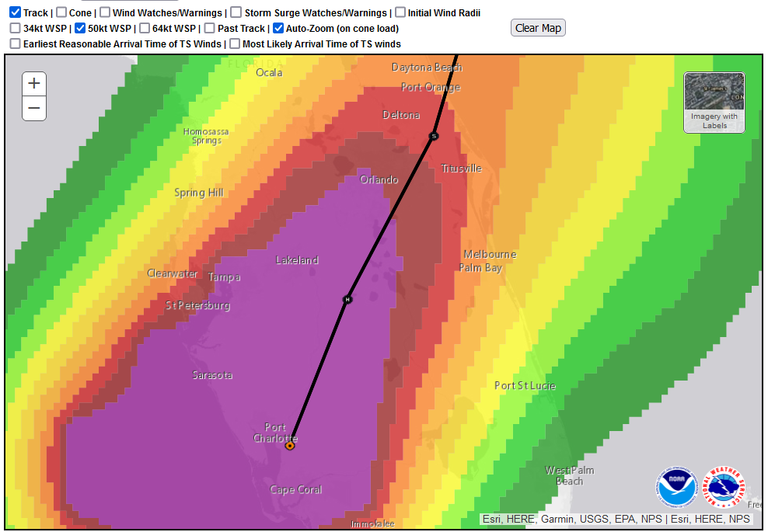Disable the 50kt WSP layer

pos(80,28)
